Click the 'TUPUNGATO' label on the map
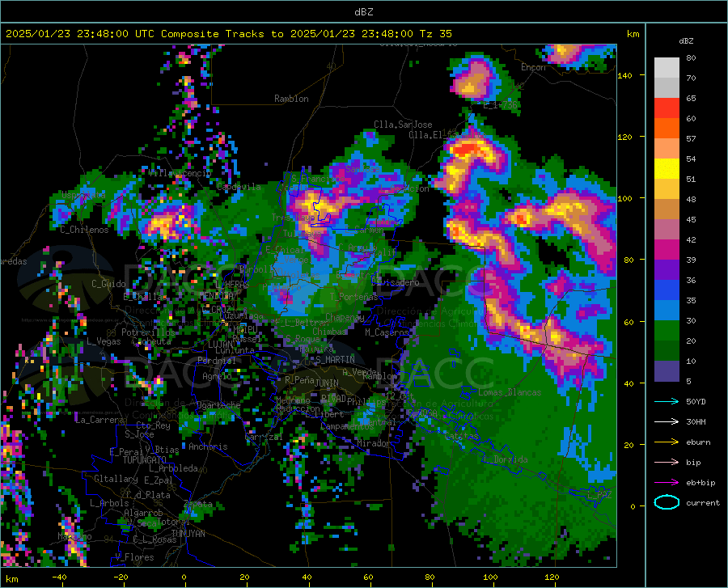The width and height of the screenshot is (728, 588). (145, 460)
